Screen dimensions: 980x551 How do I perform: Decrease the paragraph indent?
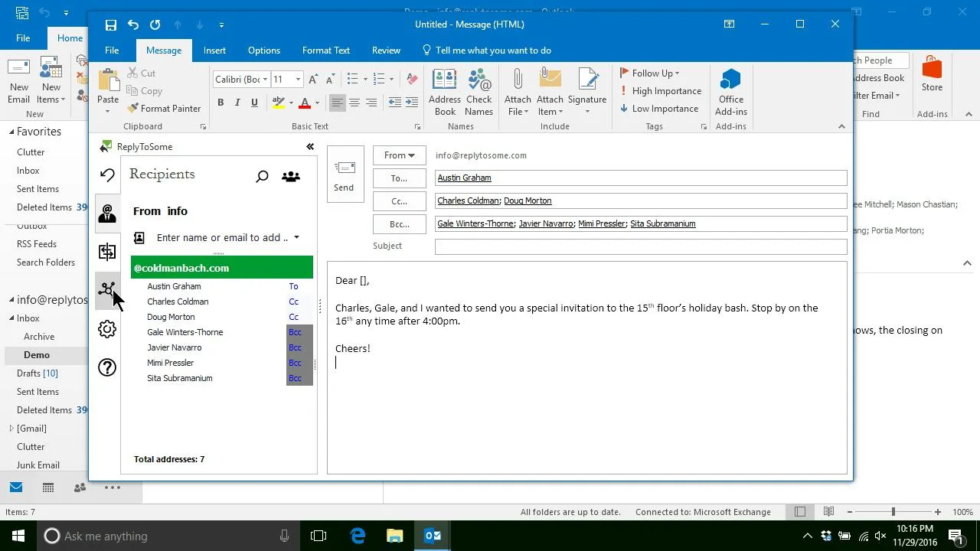click(395, 103)
